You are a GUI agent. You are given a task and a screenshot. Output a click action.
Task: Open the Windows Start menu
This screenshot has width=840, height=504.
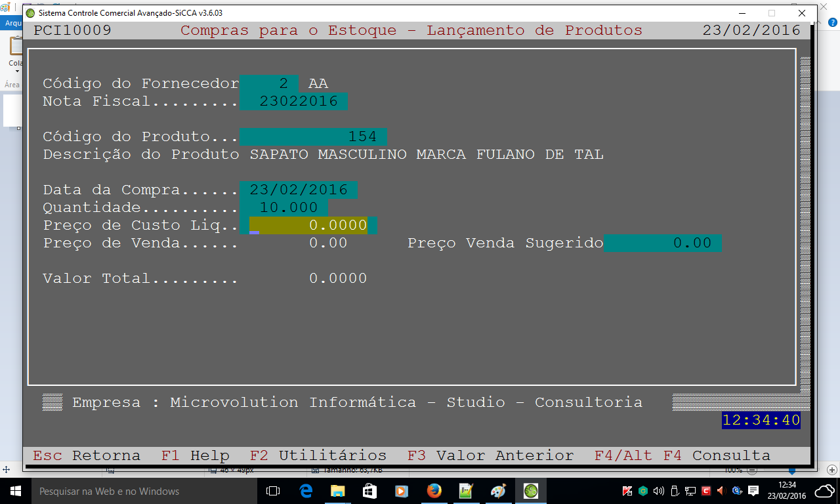[x=14, y=491]
